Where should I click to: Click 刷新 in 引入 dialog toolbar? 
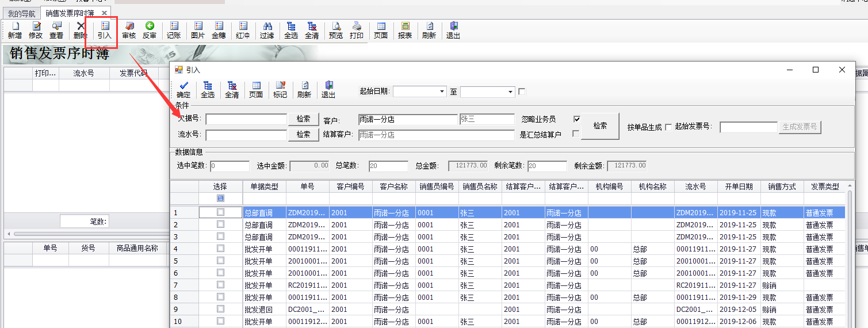coord(304,90)
